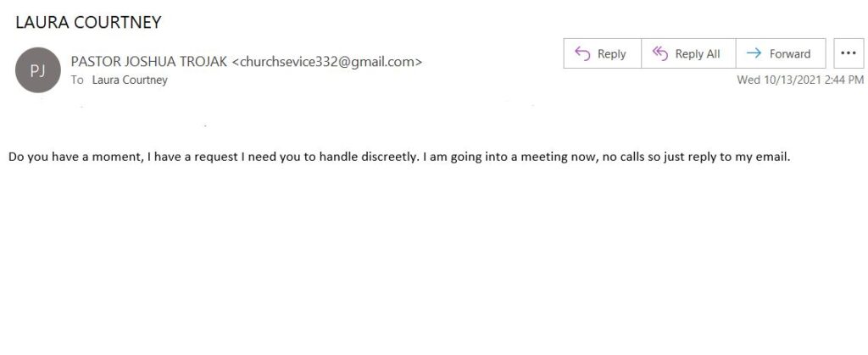Click the 2:44 PM received time

coord(843,80)
